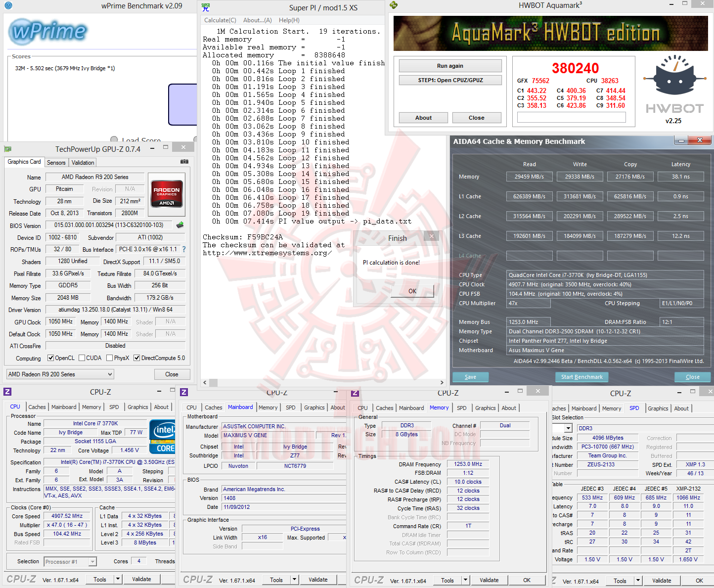Click the Z icon of the CPU-Z CPU window
This screenshot has height=588, width=714.
coord(7,392)
